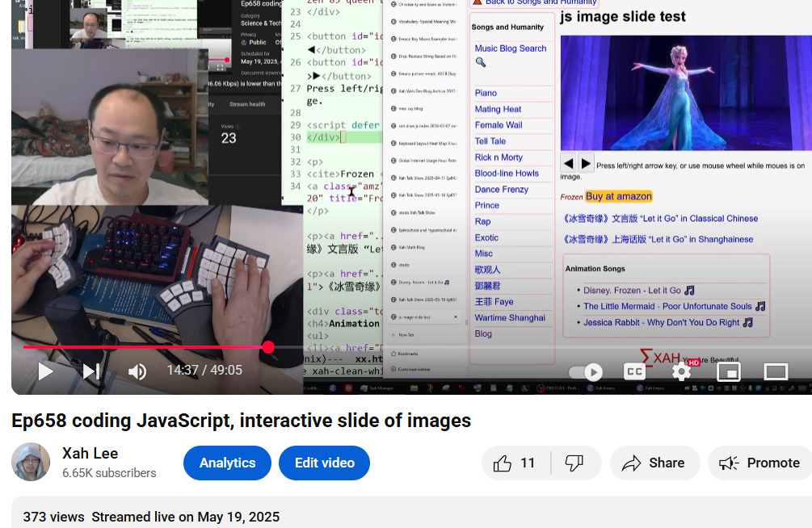This screenshot has width=812, height=528.
Task: Select Rick n Morty in the video's sidebar
Action: (499, 157)
